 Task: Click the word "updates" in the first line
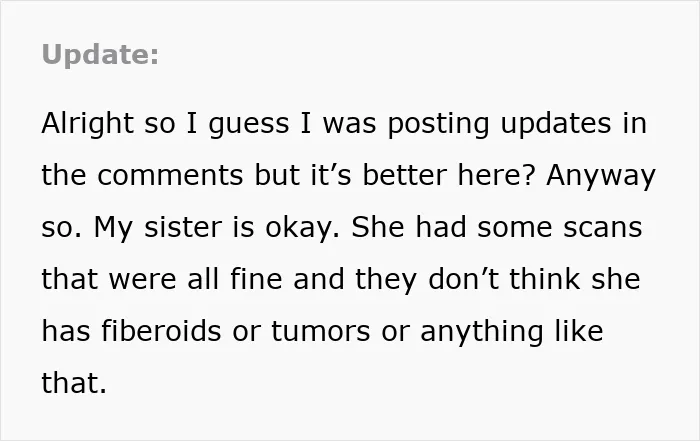(x=556, y=124)
